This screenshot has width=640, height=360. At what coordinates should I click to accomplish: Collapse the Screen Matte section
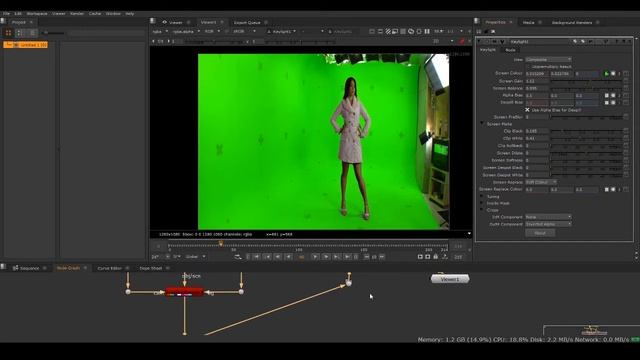pyautogui.click(x=482, y=124)
